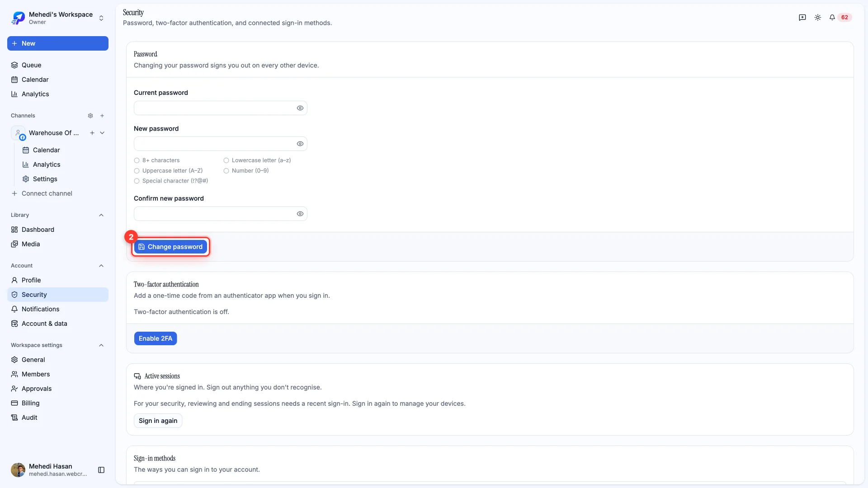Image resolution: width=868 pixels, height=488 pixels.
Task: Click Sign in again button
Action: tap(158, 421)
